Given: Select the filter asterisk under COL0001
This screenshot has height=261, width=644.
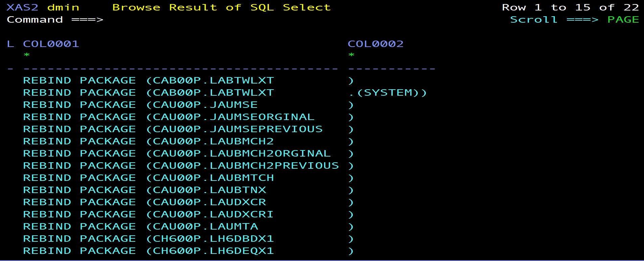Looking at the screenshot, I should click(27, 55).
